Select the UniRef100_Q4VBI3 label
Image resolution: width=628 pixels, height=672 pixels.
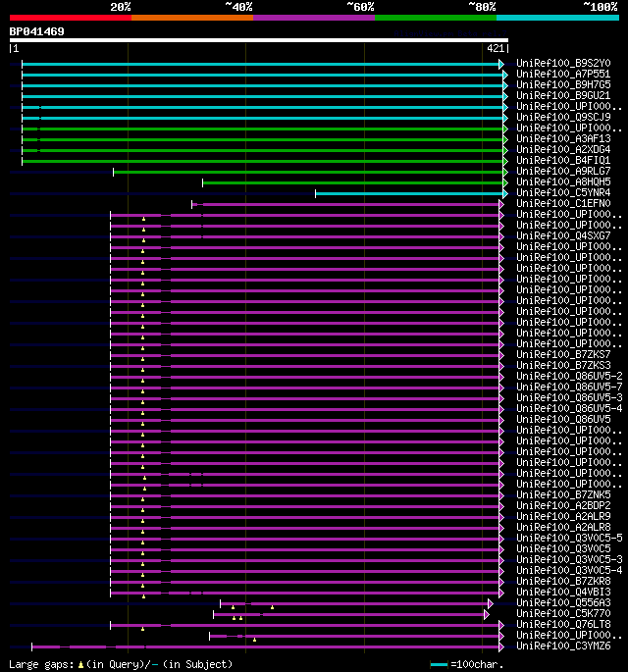[563, 592]
